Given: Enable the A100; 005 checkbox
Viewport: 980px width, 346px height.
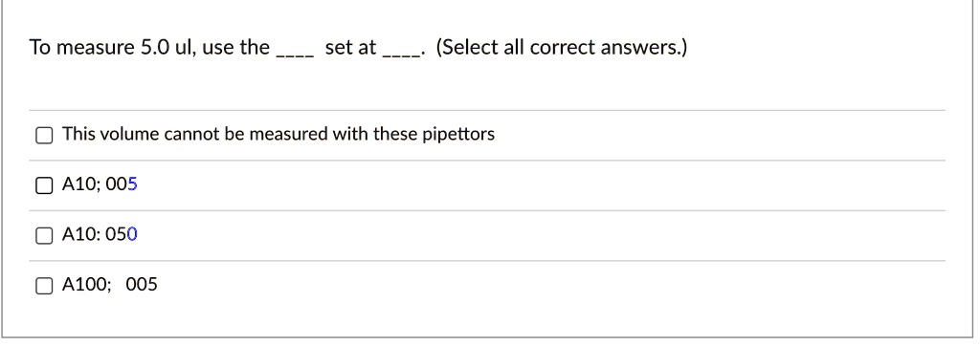Looking at the screenshot, I should pos(44,286).
